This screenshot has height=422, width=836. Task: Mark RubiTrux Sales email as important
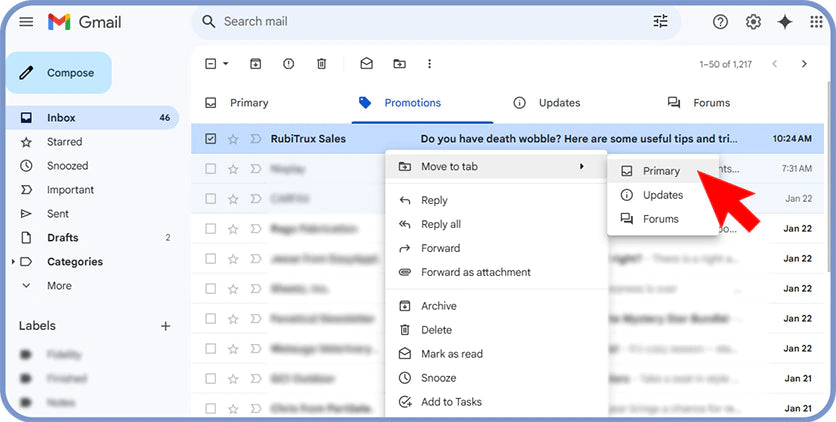254,139
